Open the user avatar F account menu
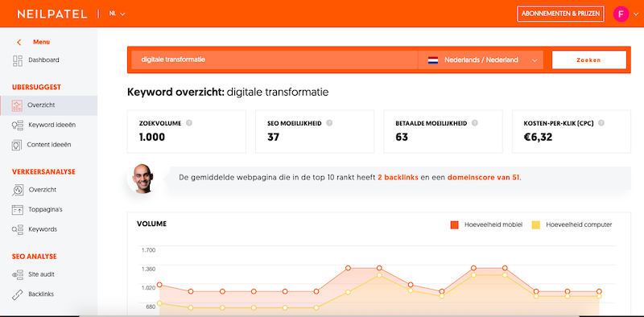Viewport: 644px width, 317px height. pos(621,14)
